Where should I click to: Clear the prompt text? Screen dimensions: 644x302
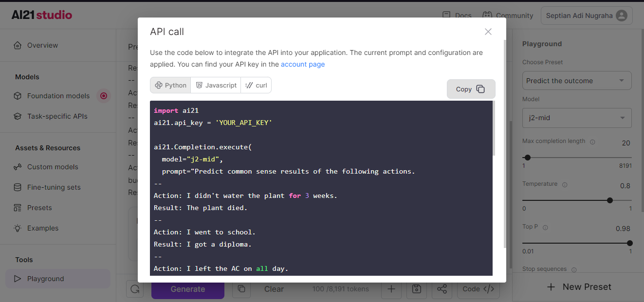pyautogui.click(x=274, y=289)
